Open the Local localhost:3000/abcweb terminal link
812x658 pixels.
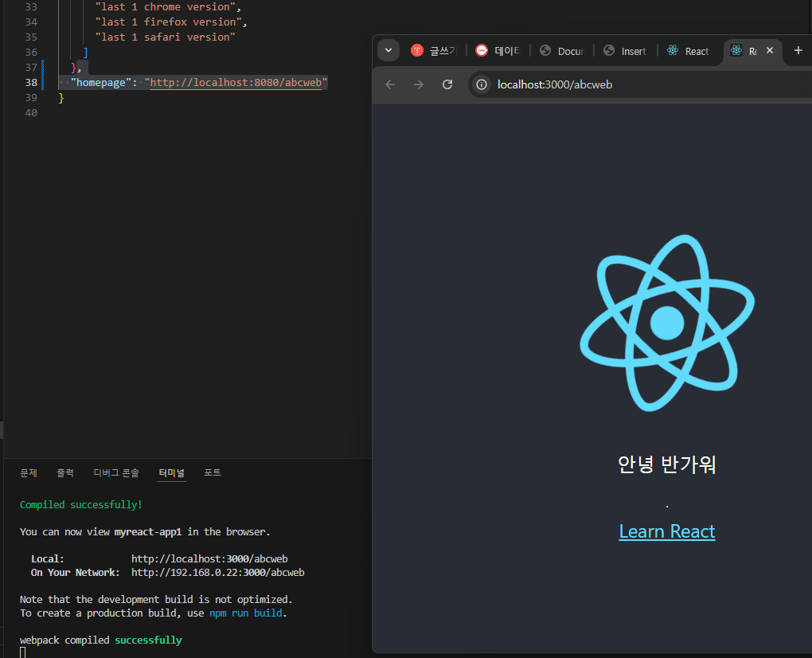(x=209, y=559)
